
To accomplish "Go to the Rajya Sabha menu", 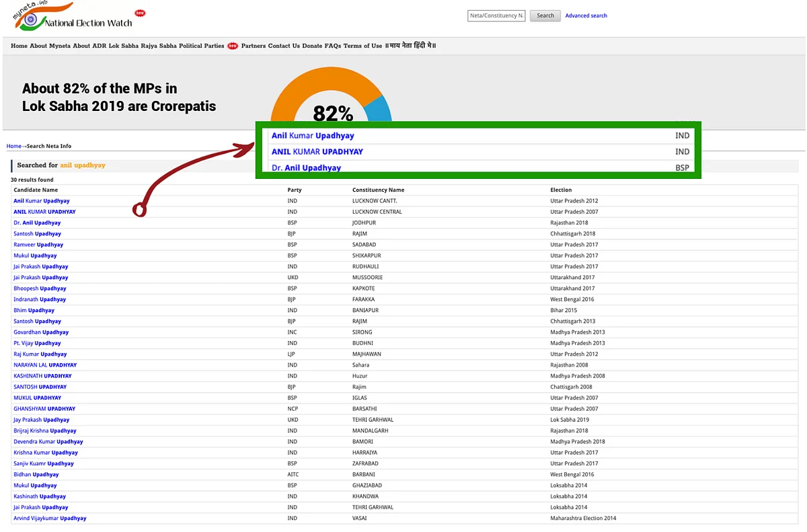I will pos(159,46).
